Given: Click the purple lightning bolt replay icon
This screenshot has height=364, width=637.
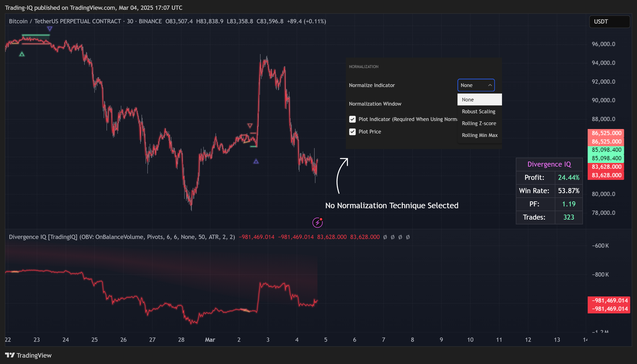Looking at the screenshot, I should [317, 223].
